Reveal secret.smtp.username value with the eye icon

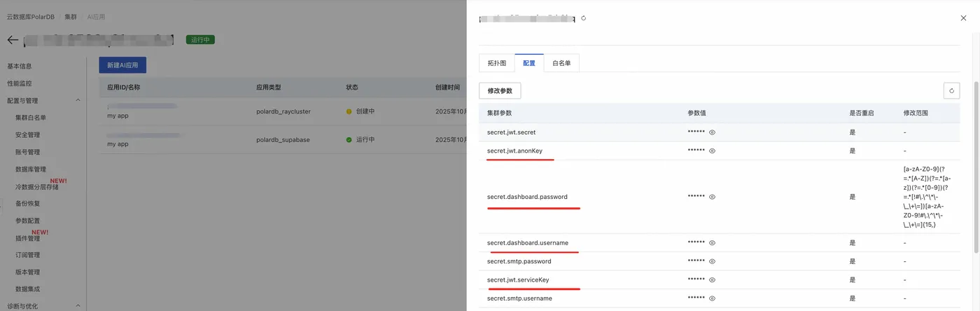point(712,298)
